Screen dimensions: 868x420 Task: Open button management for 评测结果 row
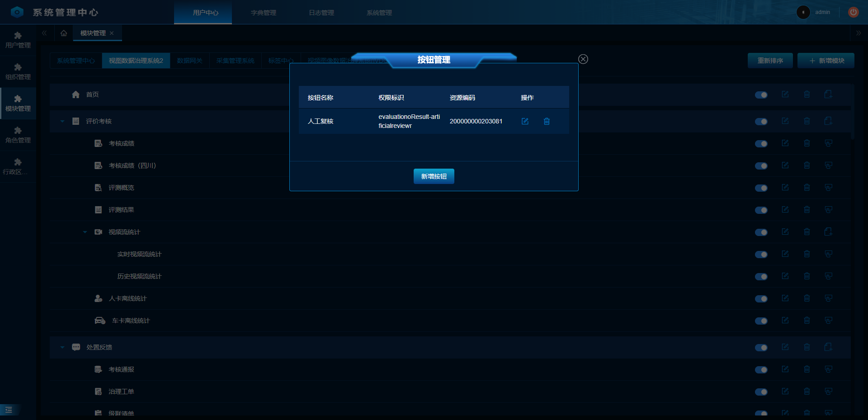(x=828, y=210)
